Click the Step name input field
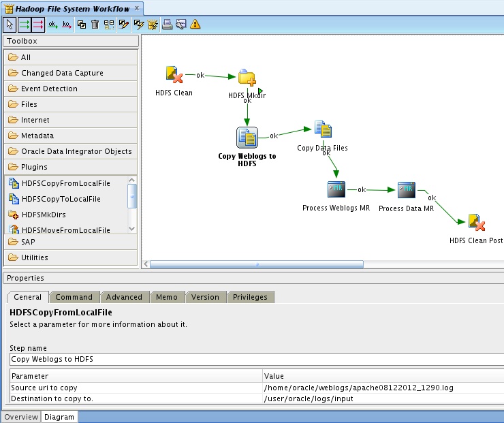 point(257,359)
